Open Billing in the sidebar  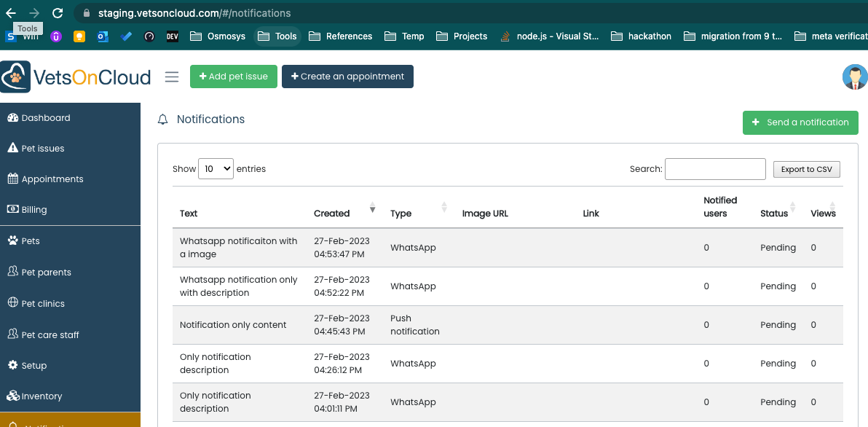(34, 210)
